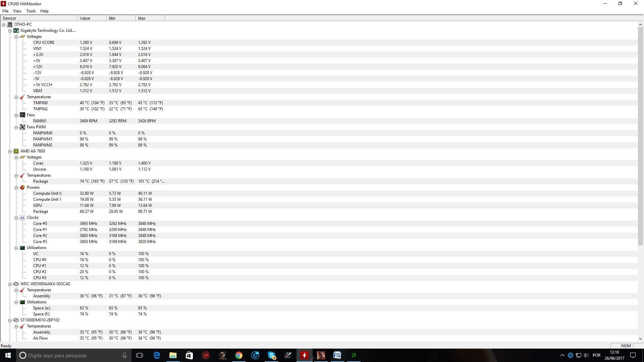Image resolution: width=644 pixels, height=362 pixels.
Task: Click the Sensor column header
Action: tap(39, 18)
